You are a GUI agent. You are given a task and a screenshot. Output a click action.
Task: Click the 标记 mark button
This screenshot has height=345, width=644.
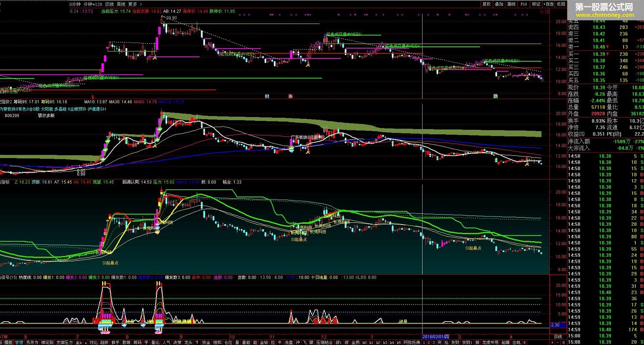click(536, 4)
